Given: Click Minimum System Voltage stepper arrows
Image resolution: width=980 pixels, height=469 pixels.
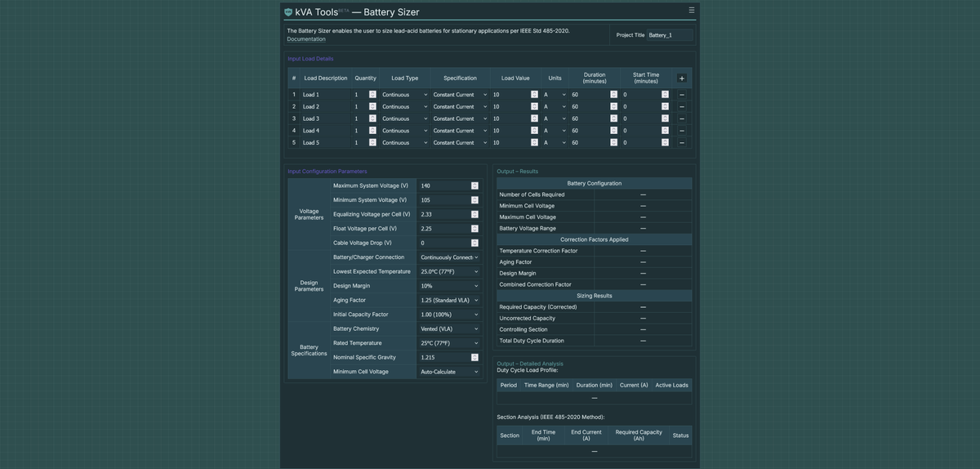Looking at the screenshot, I should click(x=474, y=200).
